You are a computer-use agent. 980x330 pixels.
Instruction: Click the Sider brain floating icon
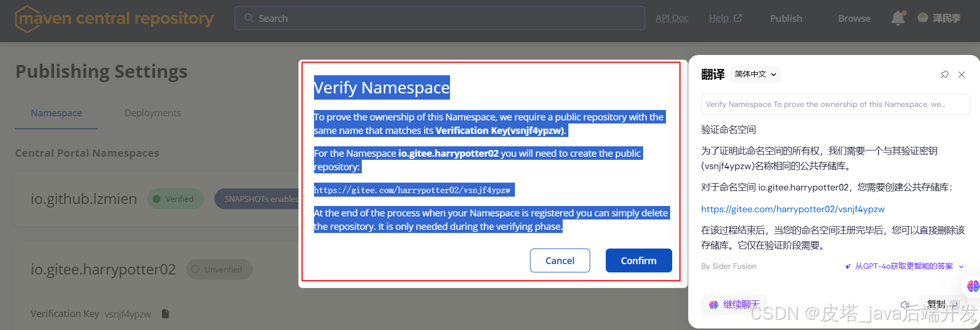(973, 286)
